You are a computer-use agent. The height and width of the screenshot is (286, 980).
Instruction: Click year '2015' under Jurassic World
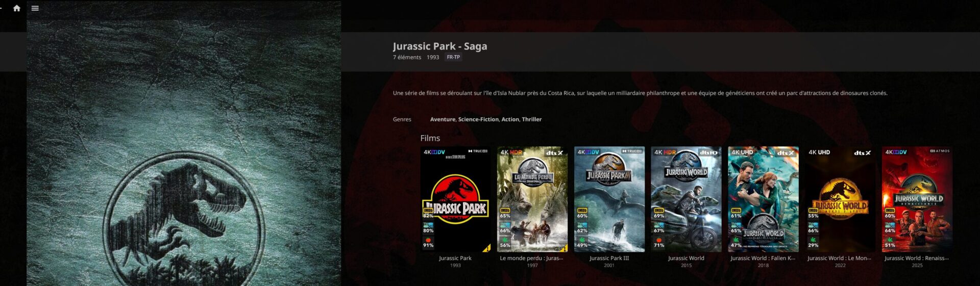pos(686,265)
